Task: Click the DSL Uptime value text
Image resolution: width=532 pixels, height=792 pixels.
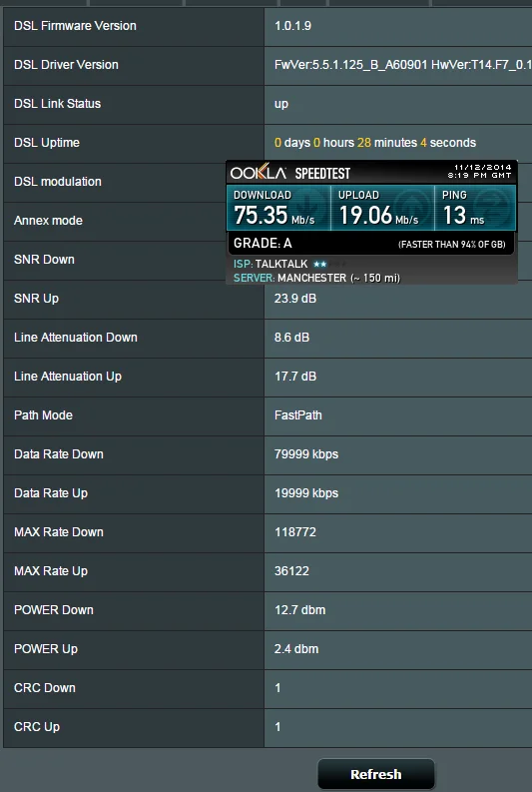Action: point(375,143)
